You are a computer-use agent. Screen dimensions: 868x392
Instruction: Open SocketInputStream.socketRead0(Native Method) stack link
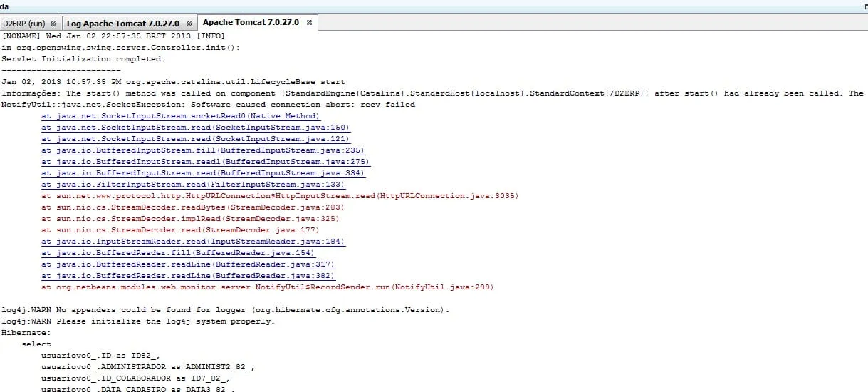tap(181, 116)
